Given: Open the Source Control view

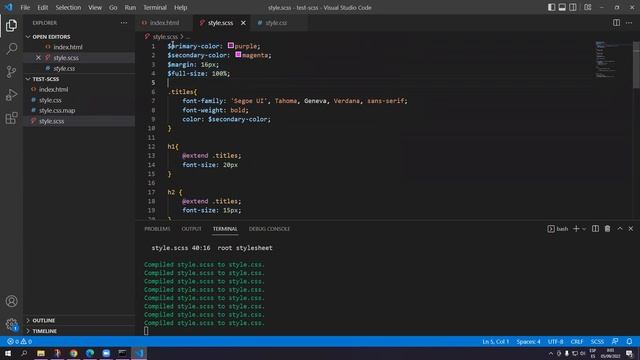Looking at the screenshot, I should coord(11,72).
